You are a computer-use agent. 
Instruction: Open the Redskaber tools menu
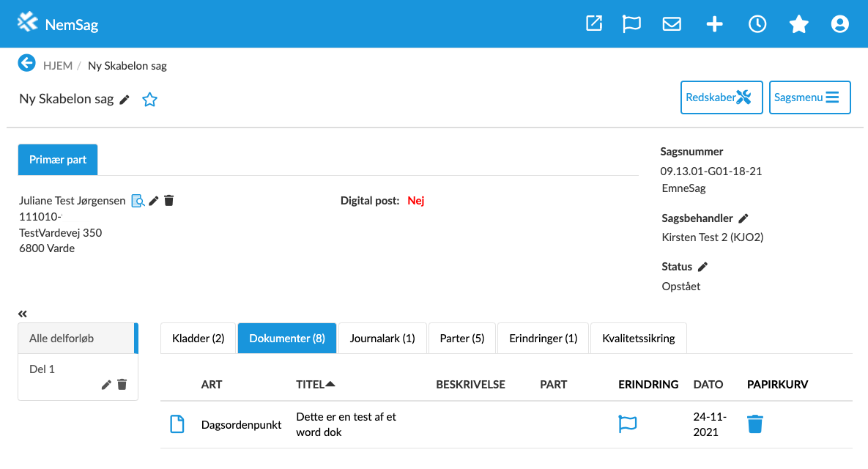pos(722,97)
